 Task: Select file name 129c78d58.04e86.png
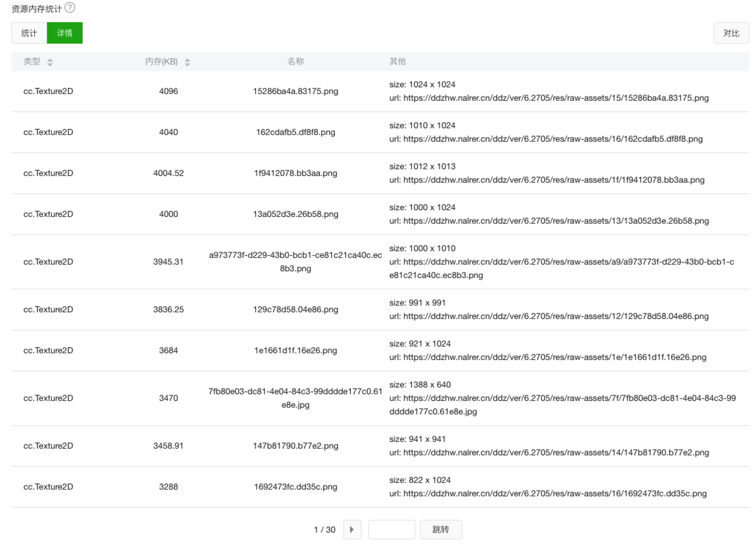click(x=295, y=310)
